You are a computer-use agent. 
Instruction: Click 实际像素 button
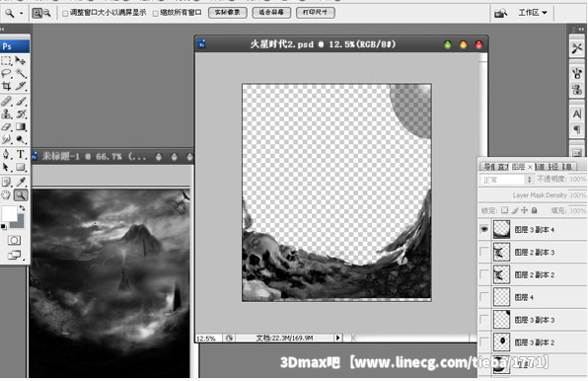pyautogui.click(x=227, y=13)
